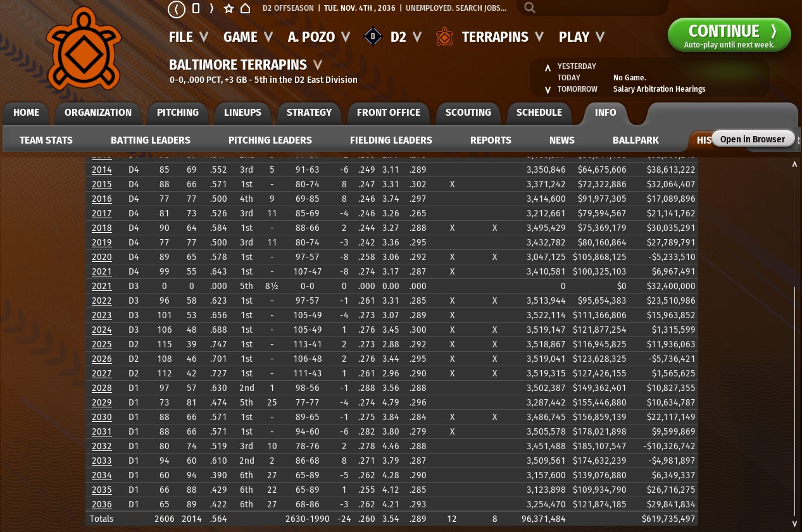
Task: Click the large Terrapins team logo
Action: tap(84, 49)
